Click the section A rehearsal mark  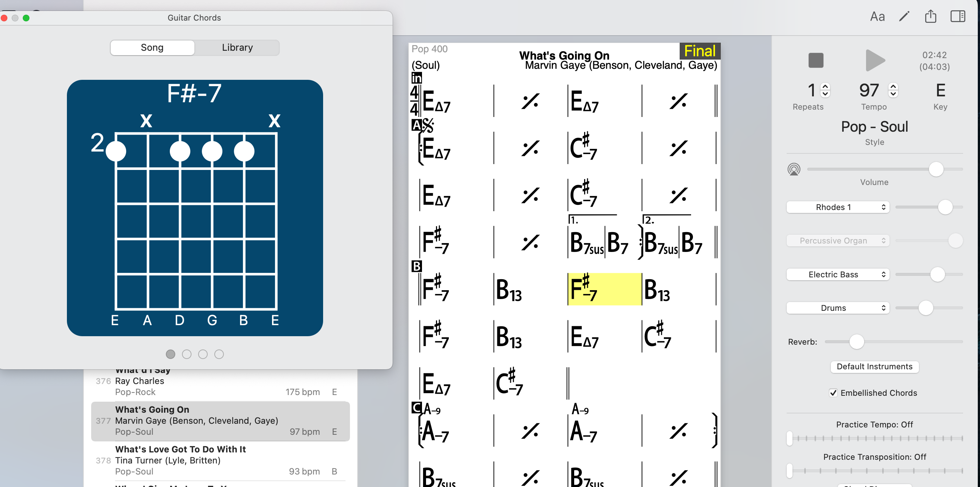pos(416,125)
